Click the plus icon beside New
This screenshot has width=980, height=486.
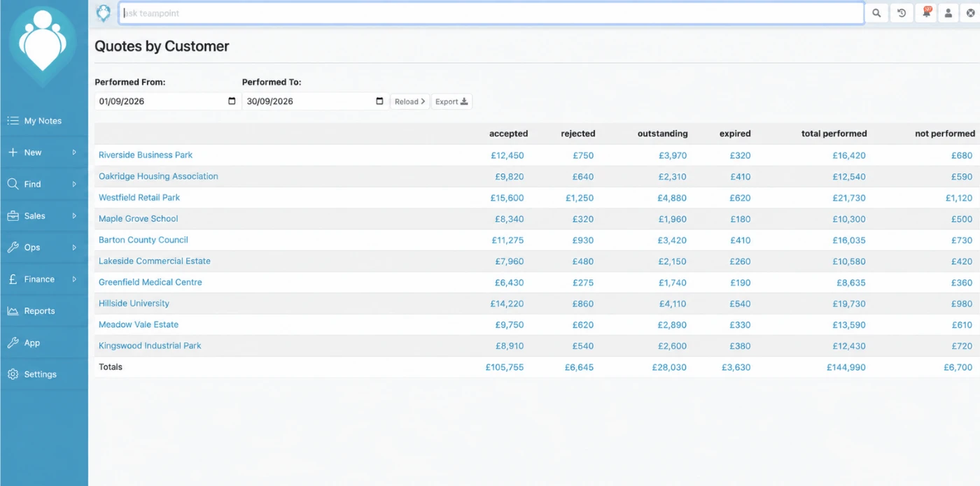click(13, 152)
